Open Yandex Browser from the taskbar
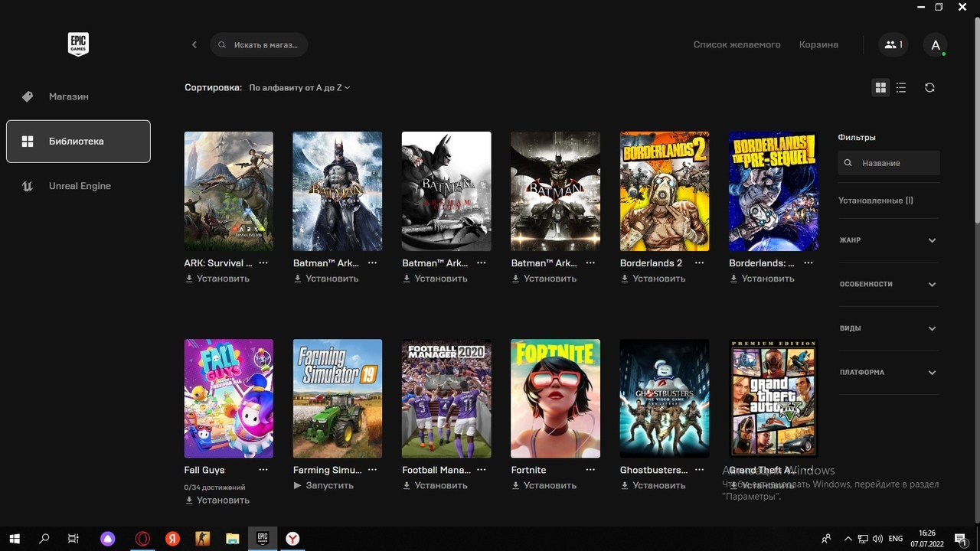 point(292,539)
